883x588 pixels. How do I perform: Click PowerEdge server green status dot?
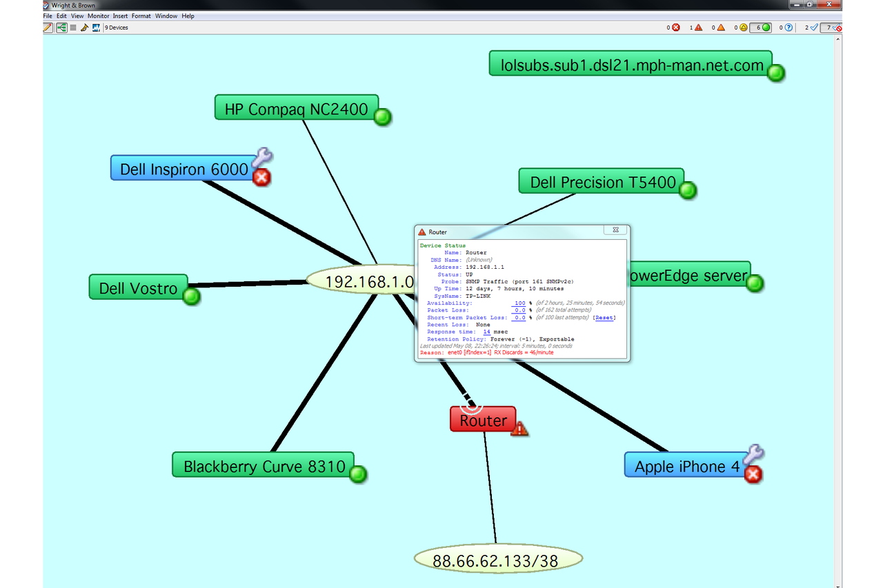point(755,283)
